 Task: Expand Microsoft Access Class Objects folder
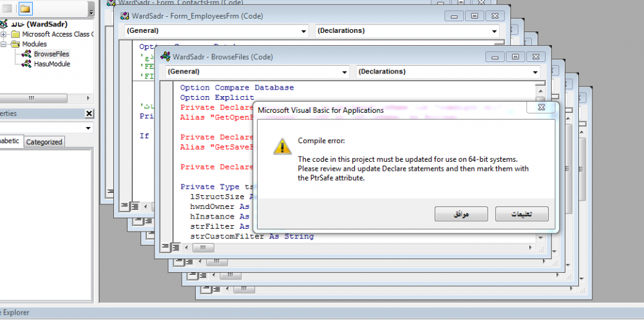3,34
